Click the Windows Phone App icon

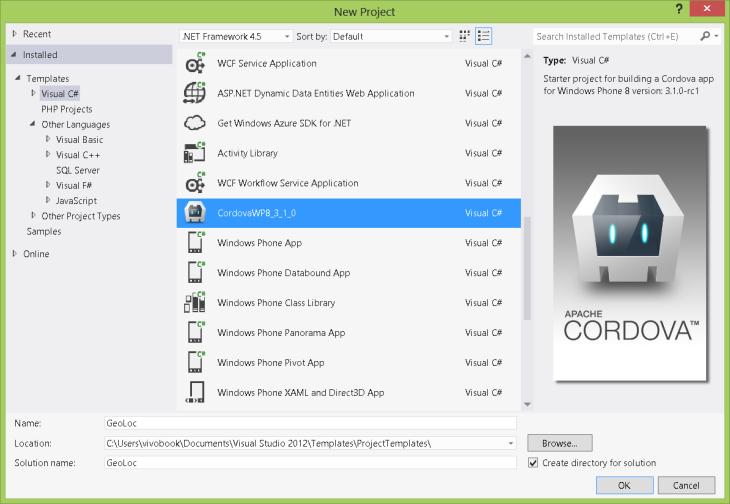point(195,242)
